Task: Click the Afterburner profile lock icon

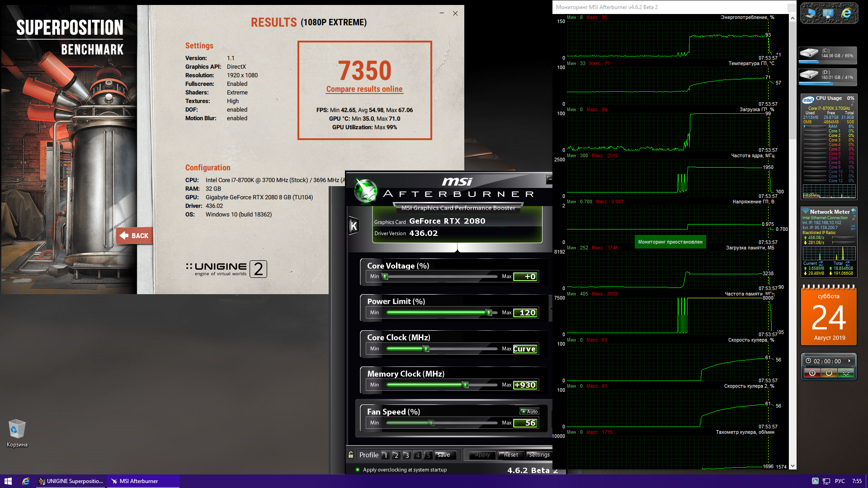Action: tap(351, 455)
